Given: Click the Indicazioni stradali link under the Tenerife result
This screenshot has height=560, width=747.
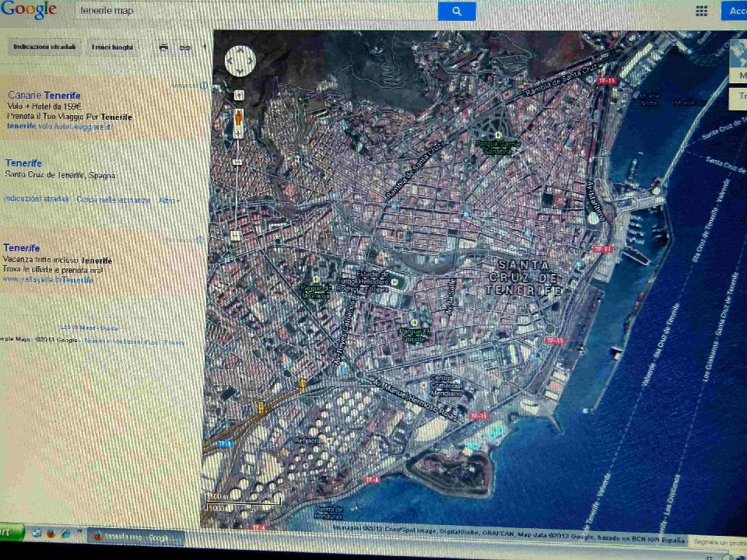Looking at the screenshot, I should coord(37,199).
